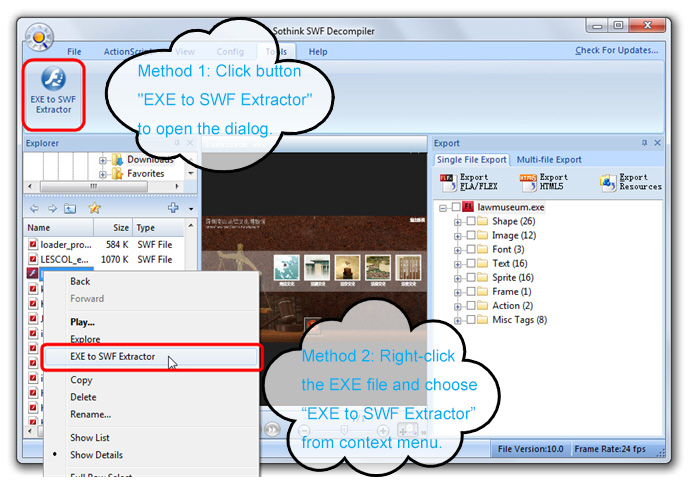Pin the Export panel
The width and height of the screenshot is (688, 485).
[644, 143]
